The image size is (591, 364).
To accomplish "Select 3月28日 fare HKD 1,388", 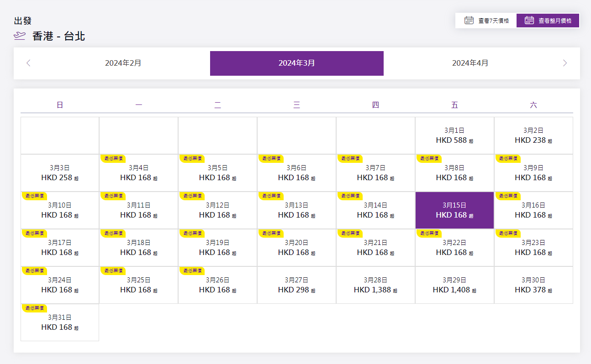I will pyautogui.click(x=375, y=286).
